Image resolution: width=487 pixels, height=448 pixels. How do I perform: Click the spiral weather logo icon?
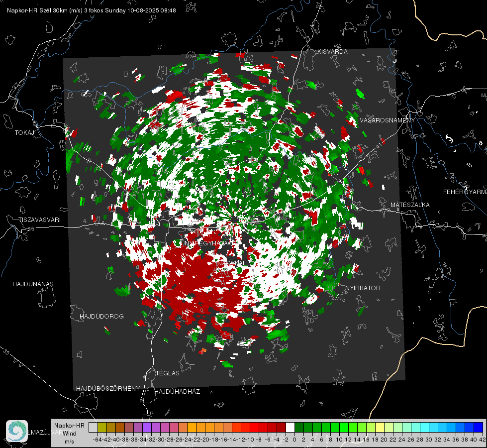(x=17, y=431)
